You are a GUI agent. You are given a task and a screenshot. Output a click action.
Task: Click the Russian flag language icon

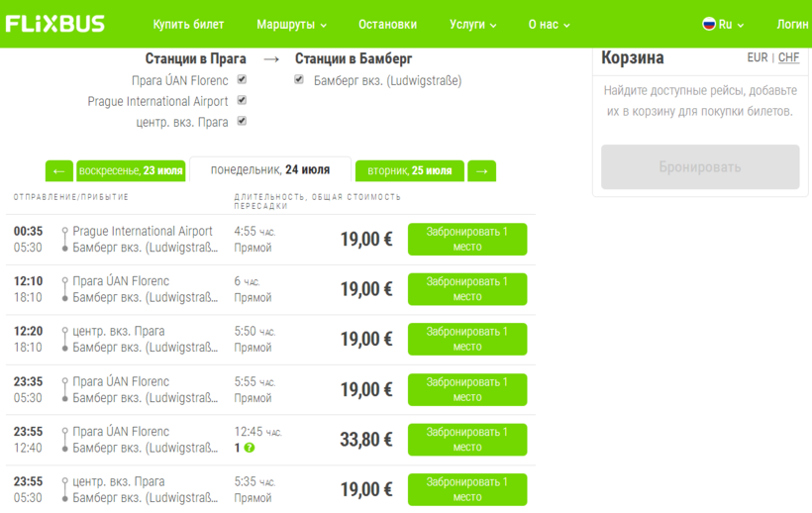pyautogui.click(x=709, y=24)
